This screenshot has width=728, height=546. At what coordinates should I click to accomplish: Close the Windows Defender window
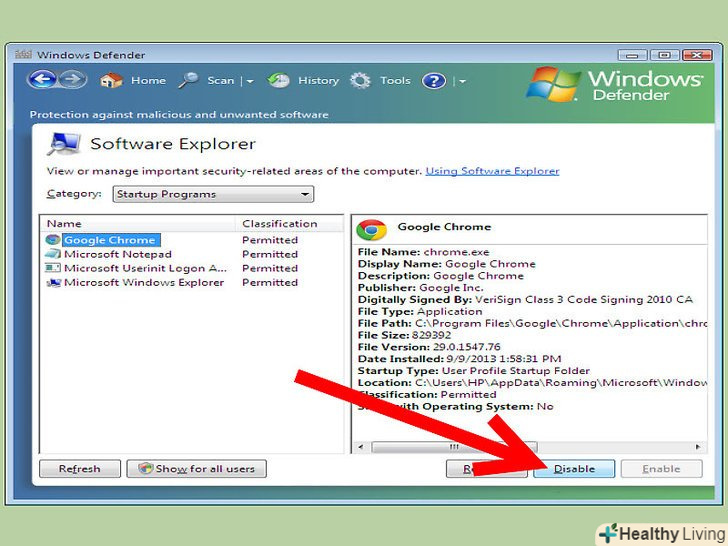tap(696, 55)
